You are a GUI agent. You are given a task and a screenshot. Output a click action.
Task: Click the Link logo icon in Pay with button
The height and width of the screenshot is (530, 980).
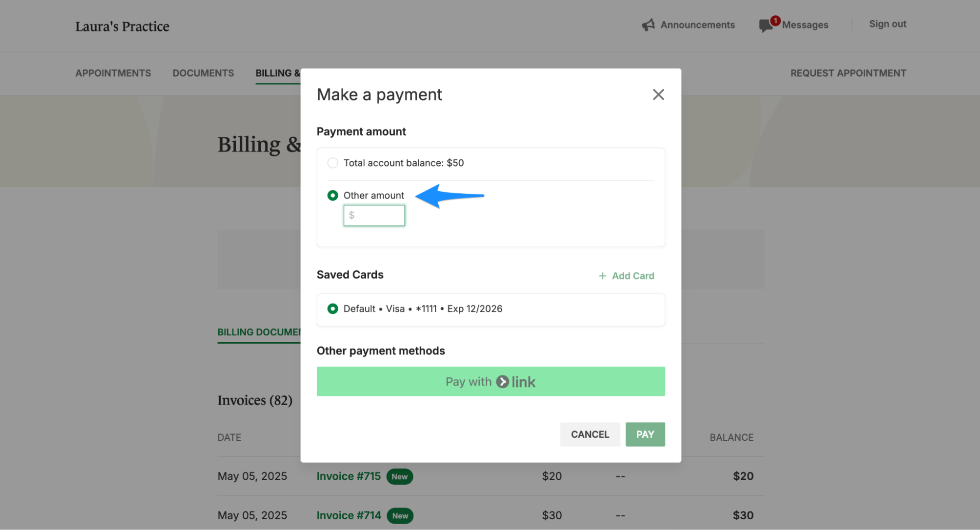(503, 381)
